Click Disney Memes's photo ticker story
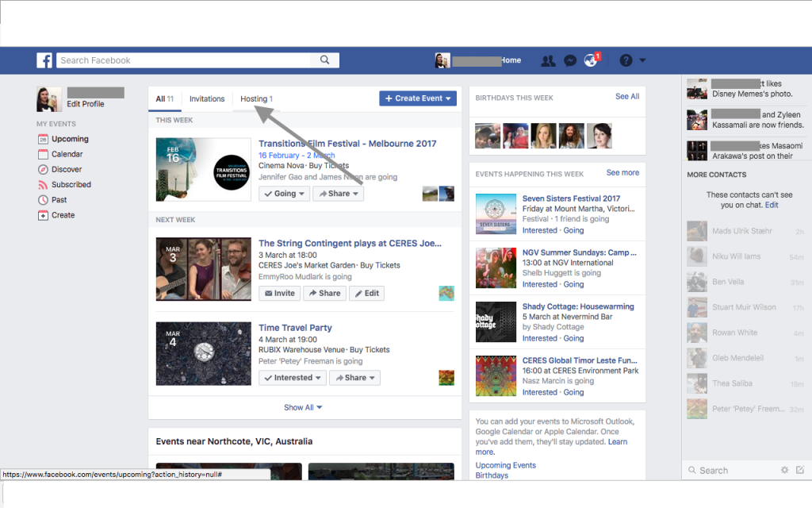812x508 pixels. coord(745,89)
